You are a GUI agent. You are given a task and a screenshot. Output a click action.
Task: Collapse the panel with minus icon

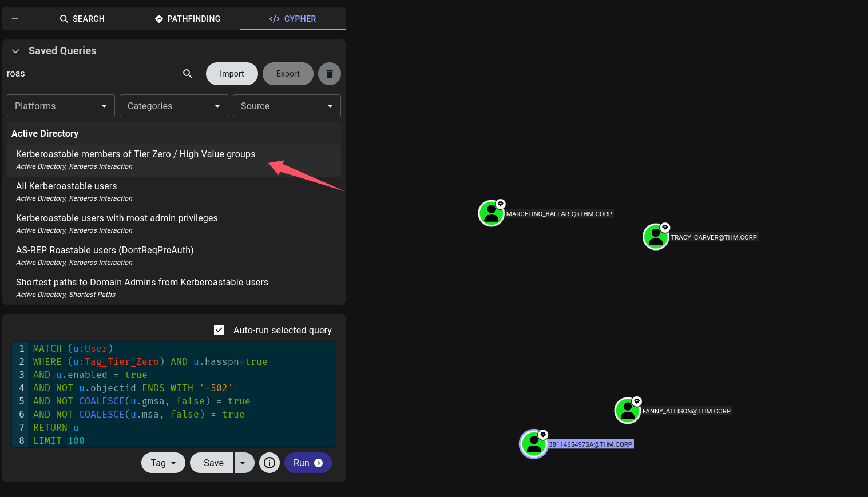(x=15, y=19)
